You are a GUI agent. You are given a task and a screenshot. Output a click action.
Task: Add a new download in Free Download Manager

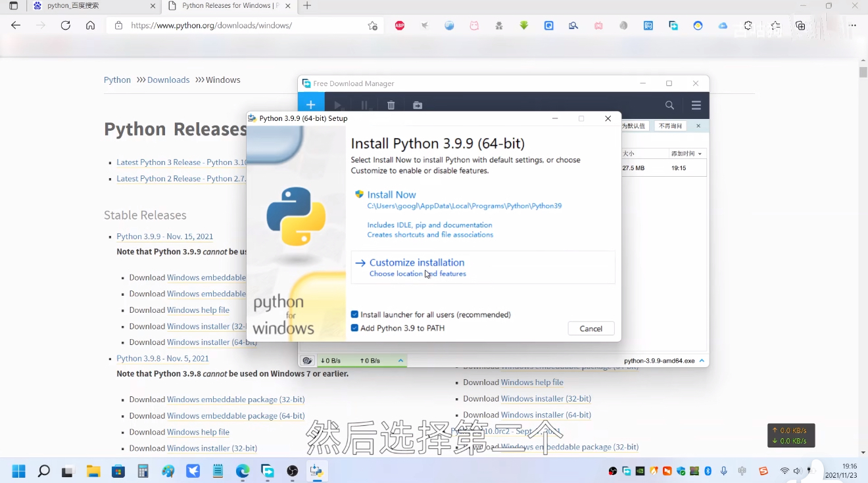310,104
